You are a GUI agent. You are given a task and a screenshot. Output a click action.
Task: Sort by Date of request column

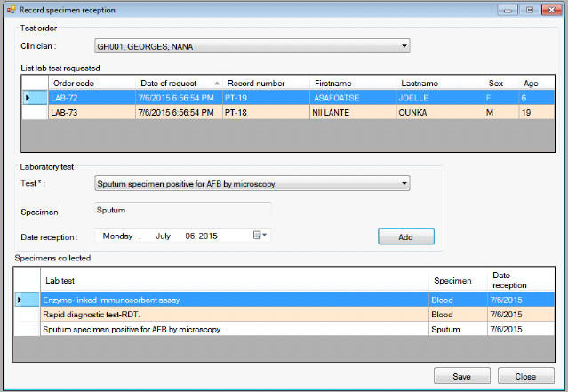point(179,84)
